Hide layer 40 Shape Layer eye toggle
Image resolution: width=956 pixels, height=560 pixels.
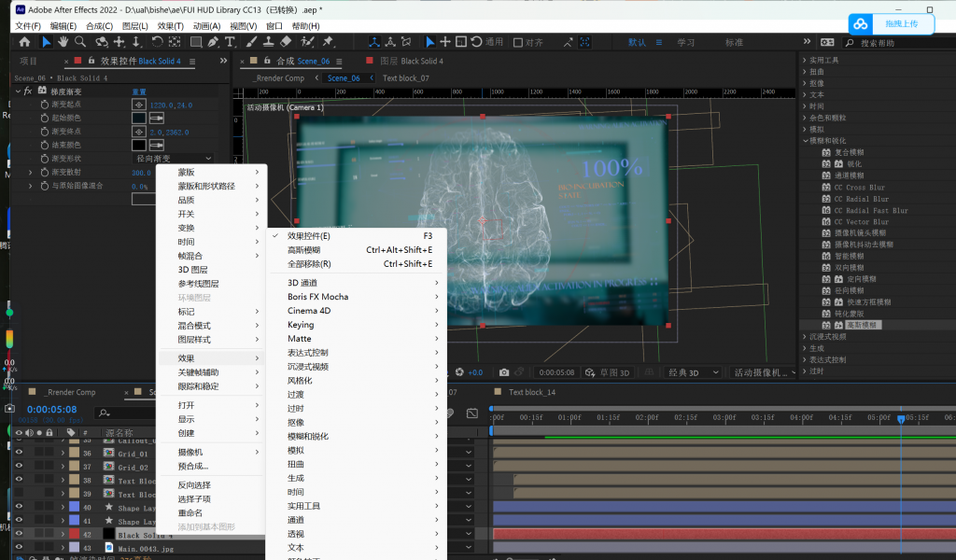tap(19, 507)
